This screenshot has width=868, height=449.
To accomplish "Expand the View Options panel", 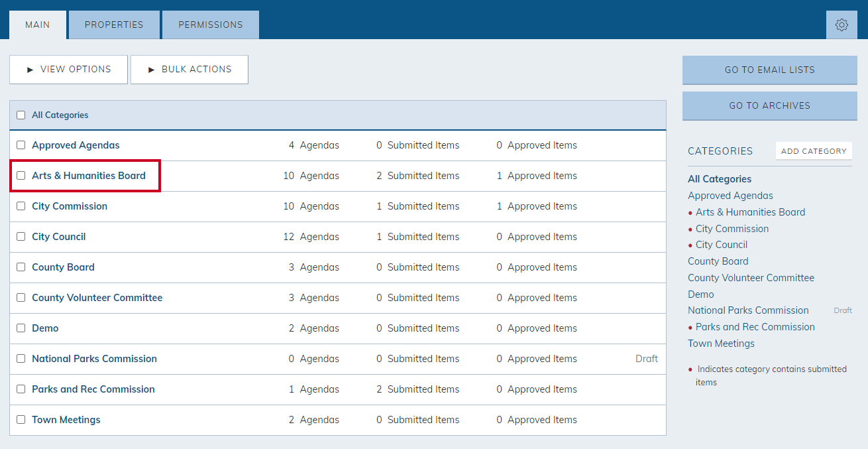I will click(68, 69).
